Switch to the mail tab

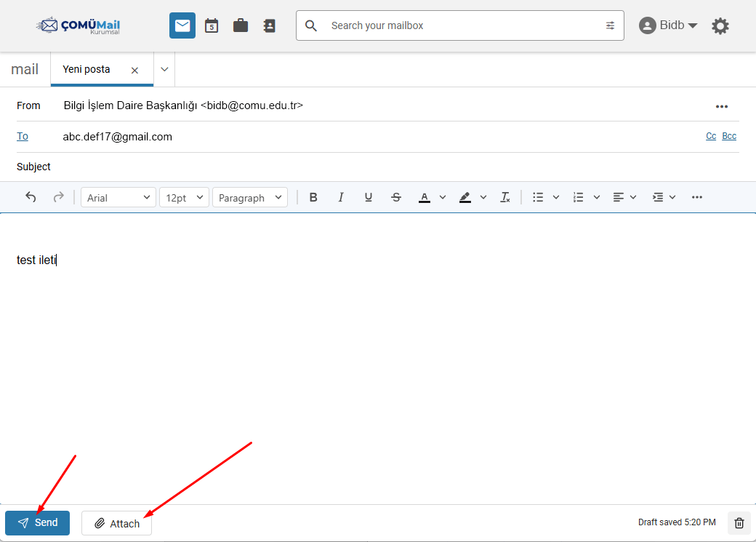(x=25, y=70)
